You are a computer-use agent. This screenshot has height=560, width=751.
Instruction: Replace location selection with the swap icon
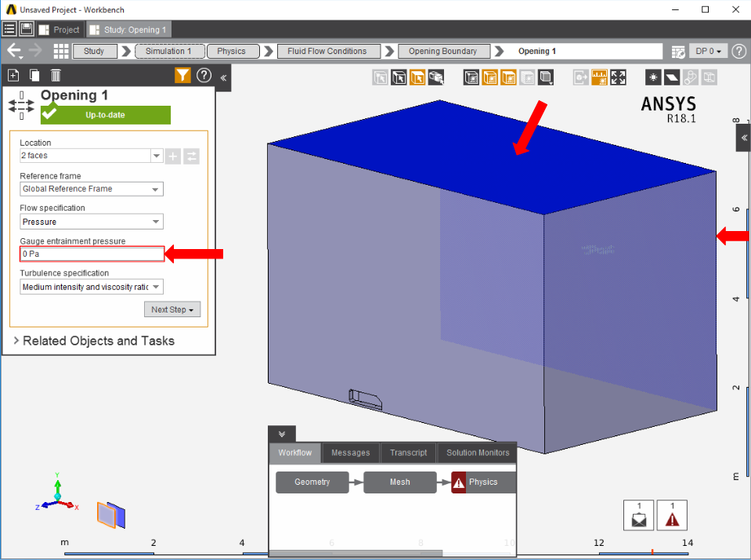(191, 156)
